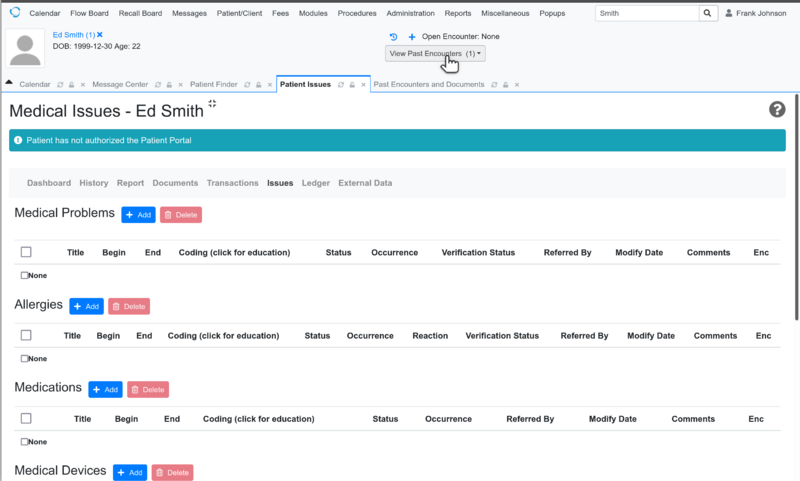Open patient Ed Smith link
This screenshot has width=800, height=481.
[x=74, y=35]
